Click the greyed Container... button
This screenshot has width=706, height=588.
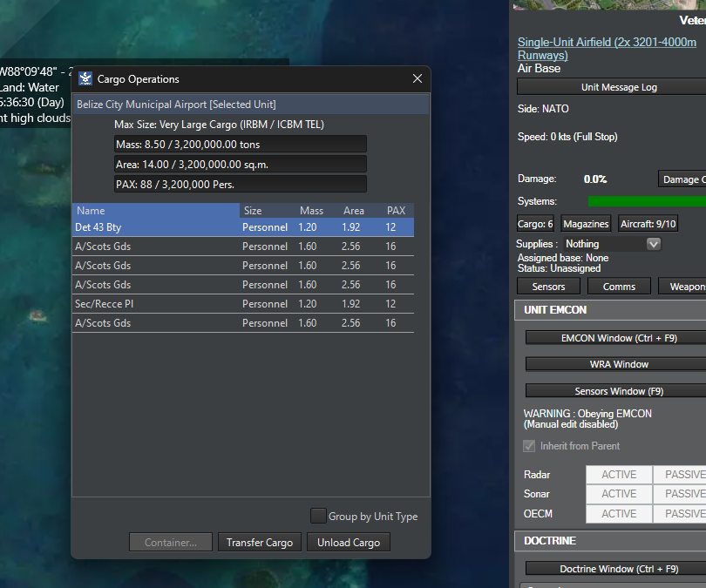click(171, 543)
